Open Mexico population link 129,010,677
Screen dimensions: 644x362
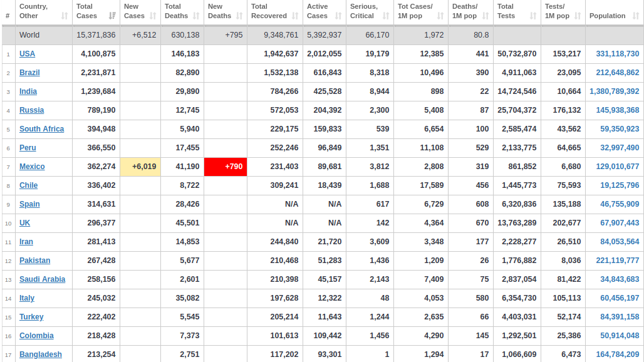click(x=617, y=167)
